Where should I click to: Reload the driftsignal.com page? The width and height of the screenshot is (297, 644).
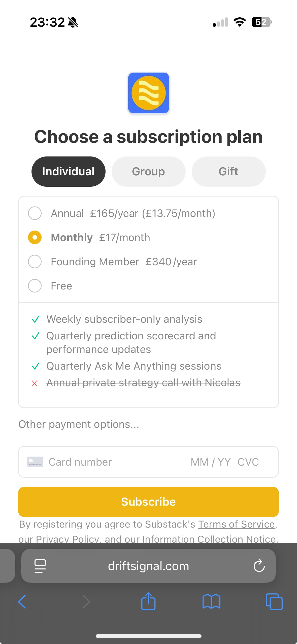coord(259,566)
